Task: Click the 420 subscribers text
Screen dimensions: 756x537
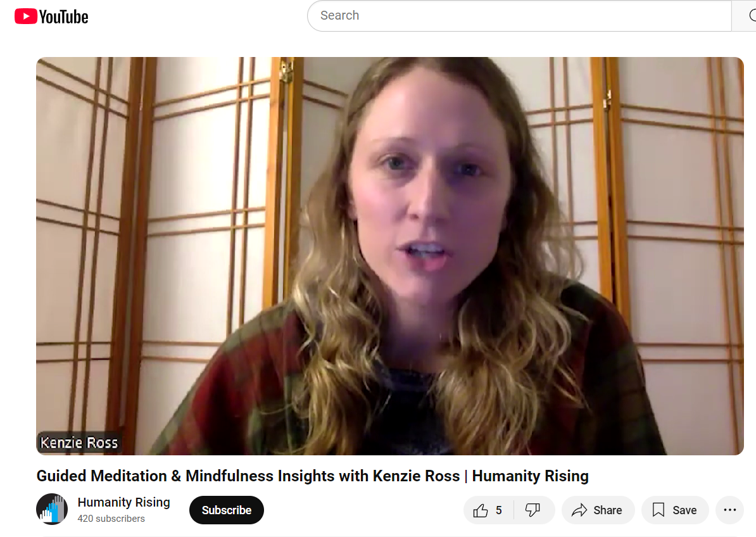Action: [x=111, y=519]
